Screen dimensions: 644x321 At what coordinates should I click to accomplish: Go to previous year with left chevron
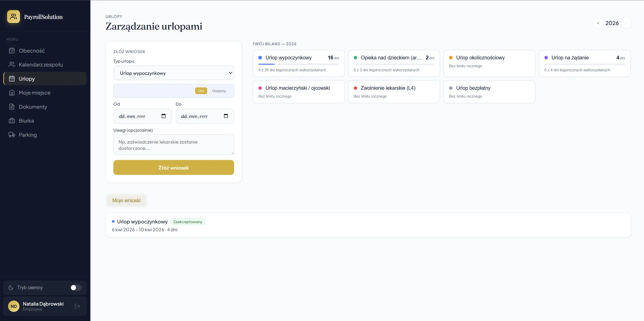pyautogui.click(x=598, y=23)
